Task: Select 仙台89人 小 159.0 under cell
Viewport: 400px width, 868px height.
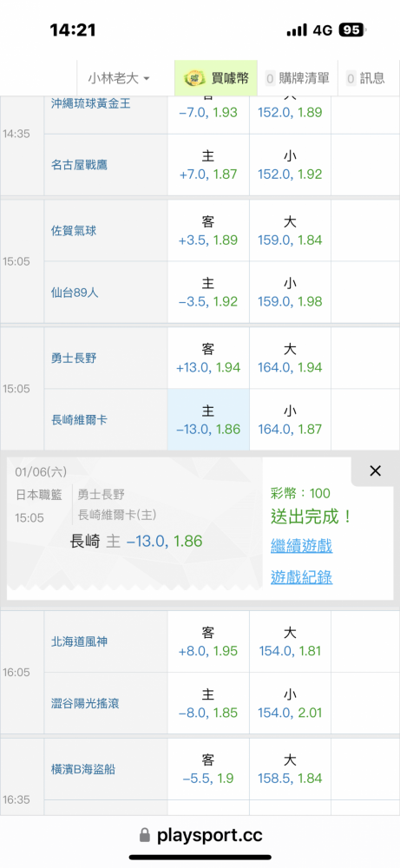Action: pyautogui.click(x=290, y=293)
